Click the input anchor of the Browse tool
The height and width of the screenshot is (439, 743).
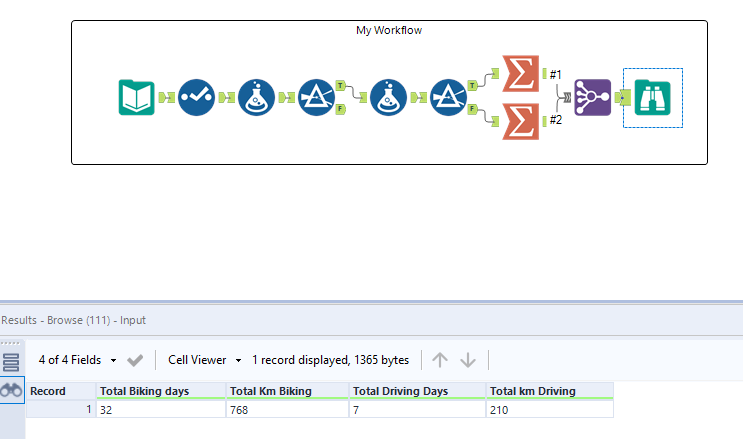625,98
